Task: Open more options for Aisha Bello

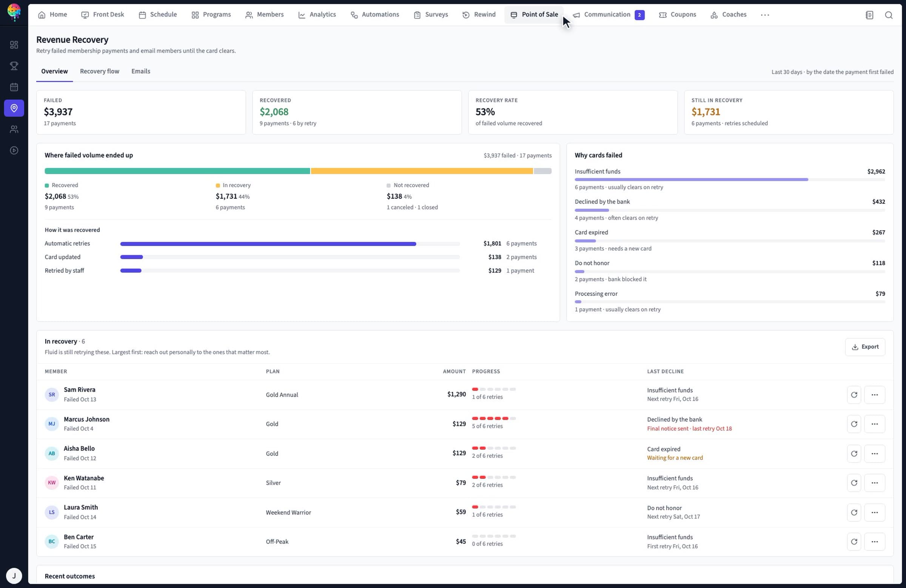Action: [x=874, y=453]
